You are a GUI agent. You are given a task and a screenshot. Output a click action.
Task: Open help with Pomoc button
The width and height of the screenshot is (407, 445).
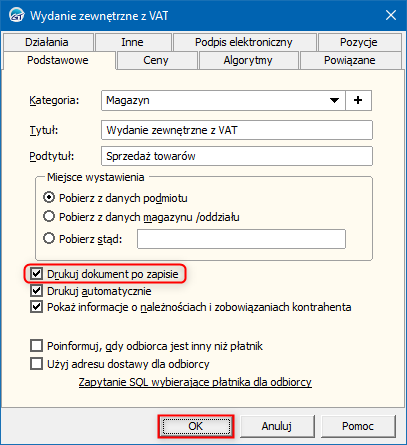tap(358, 426)
